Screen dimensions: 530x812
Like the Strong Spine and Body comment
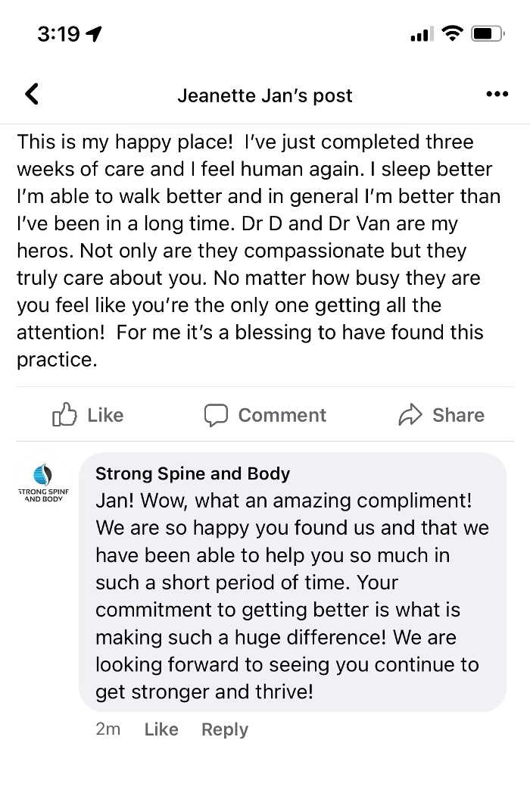[x=161, y=729]
